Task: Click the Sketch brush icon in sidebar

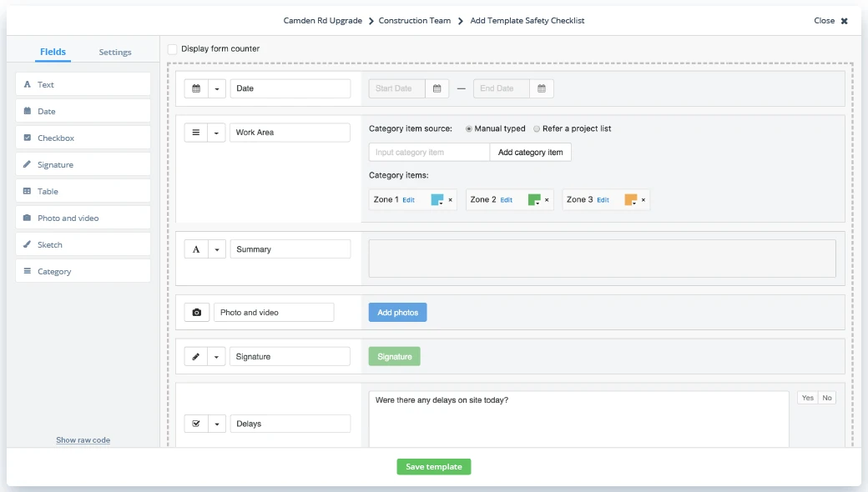Action: (27, 244)
